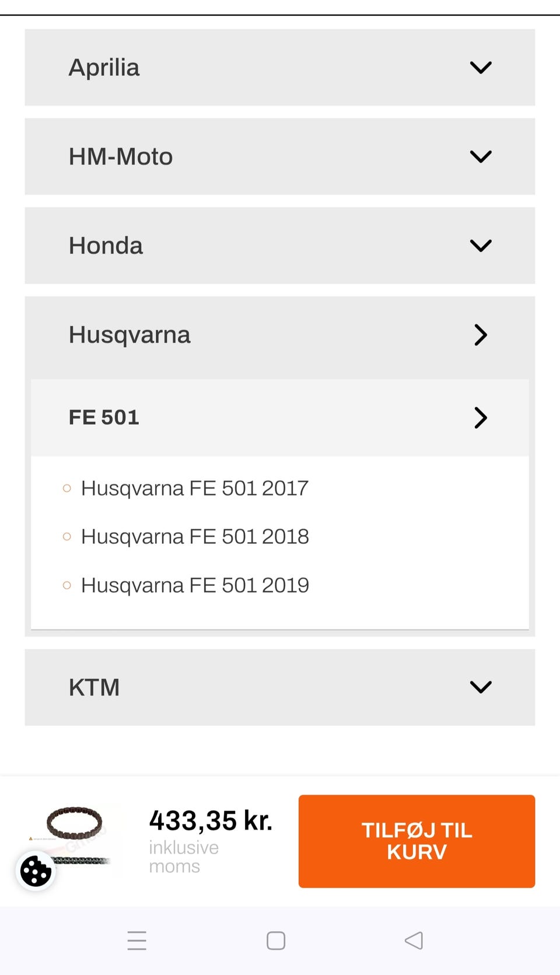Expand the Aprilia chevron arrow
This screenshot has height=975, width=560.
(x=481, y=68)
